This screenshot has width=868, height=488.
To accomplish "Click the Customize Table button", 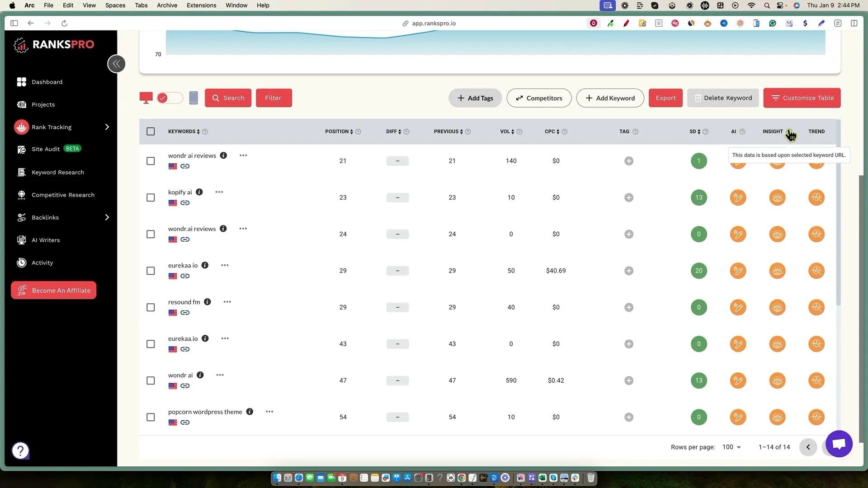I will (802, 98).
